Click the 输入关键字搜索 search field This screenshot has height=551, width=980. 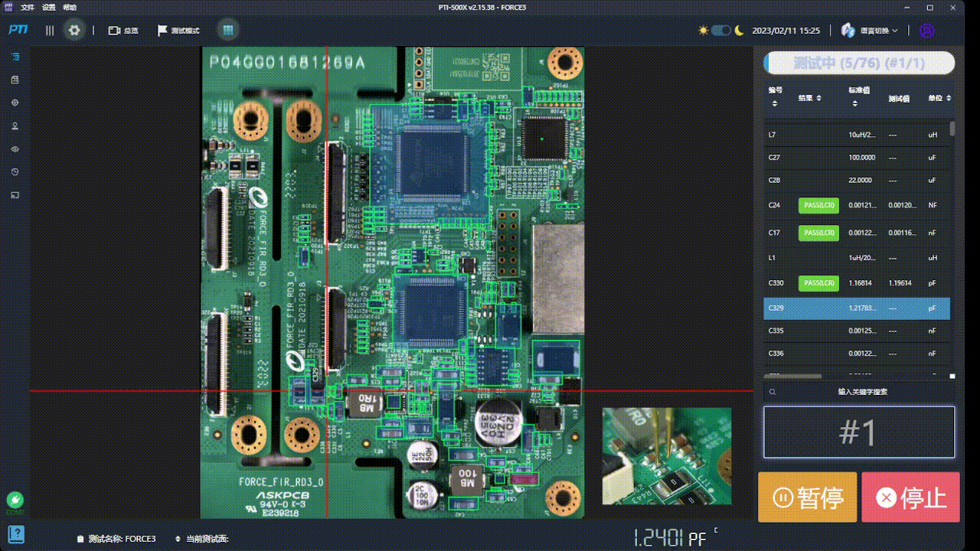point(862,392)
